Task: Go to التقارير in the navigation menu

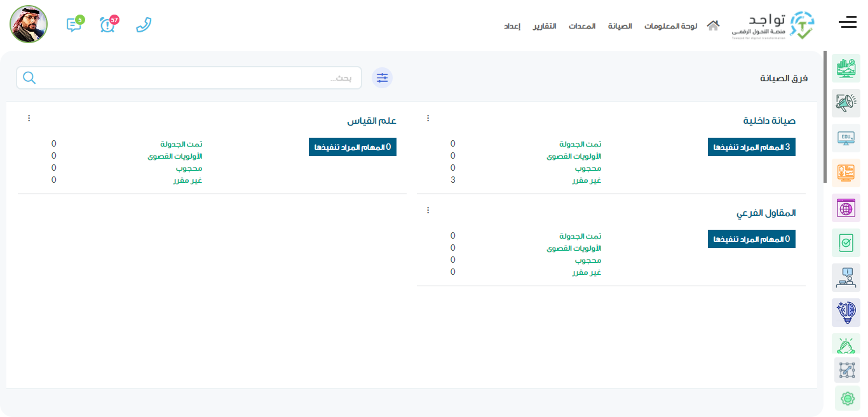Action: pyautogui.click(x=545, y=25)
